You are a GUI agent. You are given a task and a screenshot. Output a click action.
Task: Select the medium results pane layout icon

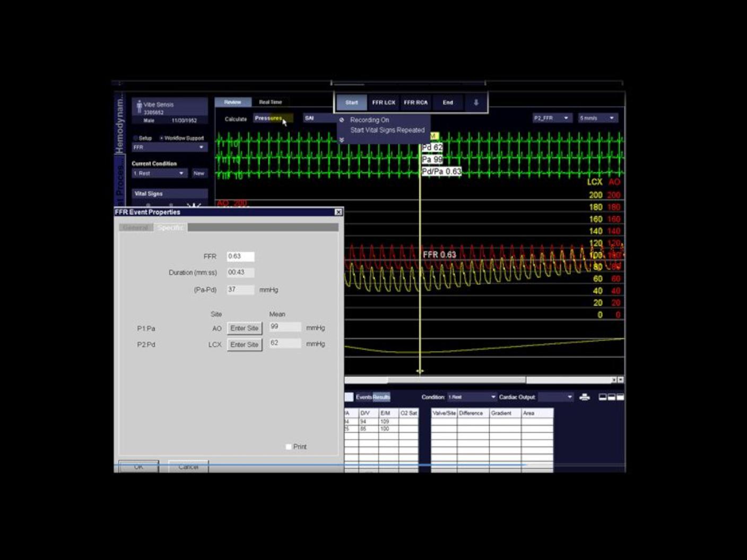[611, 397]
